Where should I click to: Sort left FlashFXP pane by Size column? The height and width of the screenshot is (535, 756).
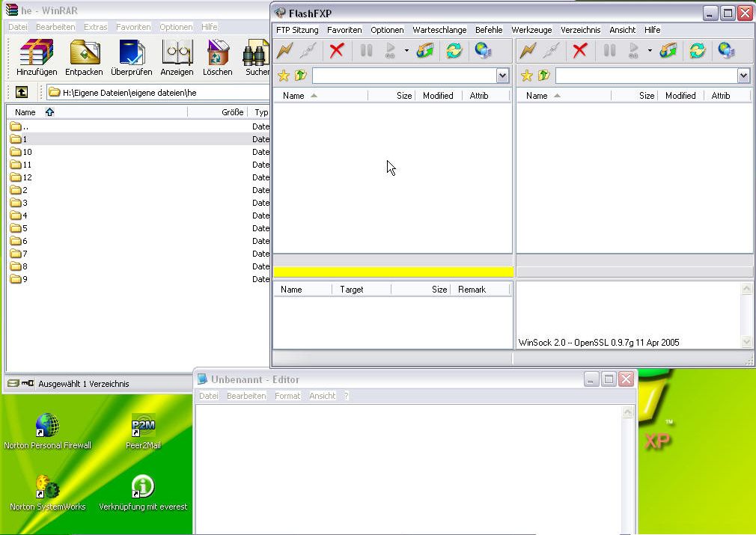[x=392, y=96]
